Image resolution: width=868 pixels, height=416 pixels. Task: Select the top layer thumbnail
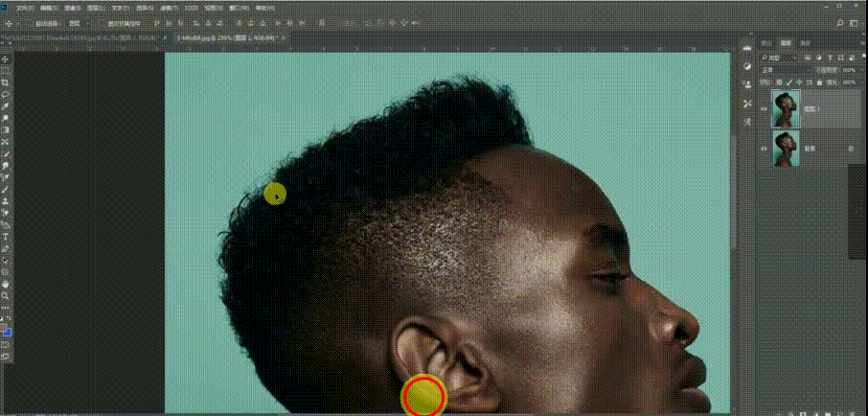(786, 109)
